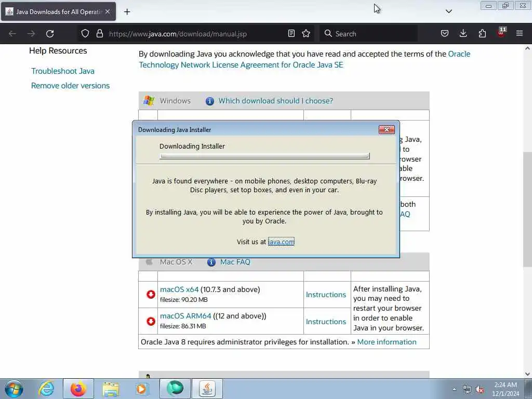532x399 pixels.
Task: Focus the Search box in toolbar
Action: click(x=368, y=34)
